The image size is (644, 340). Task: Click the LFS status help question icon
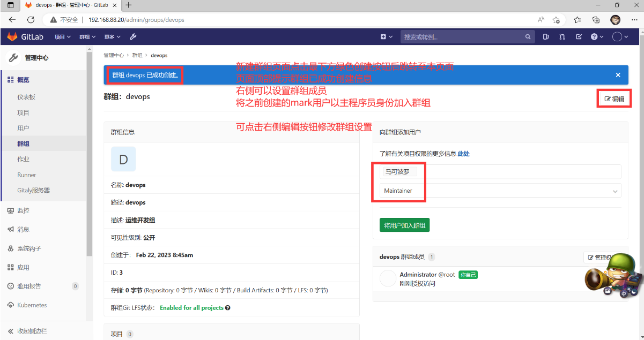tap(228, 308)
